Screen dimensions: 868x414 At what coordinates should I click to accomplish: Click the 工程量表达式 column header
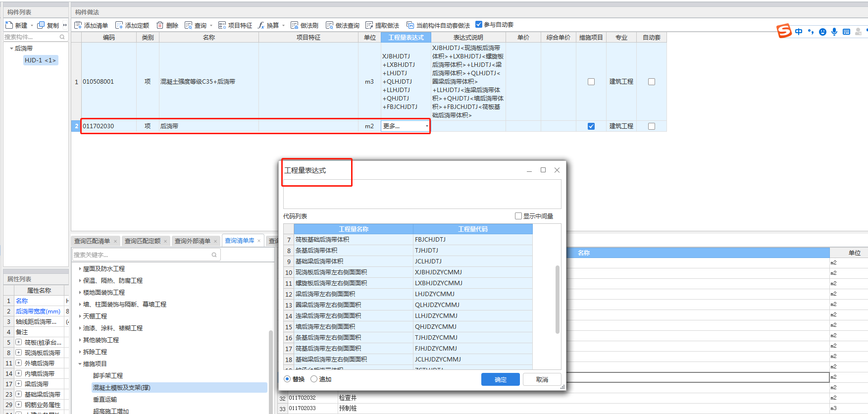(x=406, y=37)
